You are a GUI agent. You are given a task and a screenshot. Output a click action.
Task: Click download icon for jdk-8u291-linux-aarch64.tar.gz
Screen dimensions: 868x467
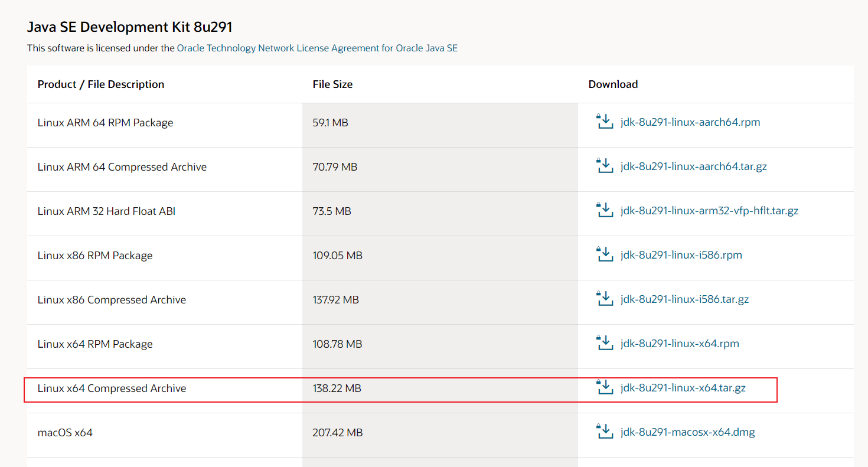point(605,166)
